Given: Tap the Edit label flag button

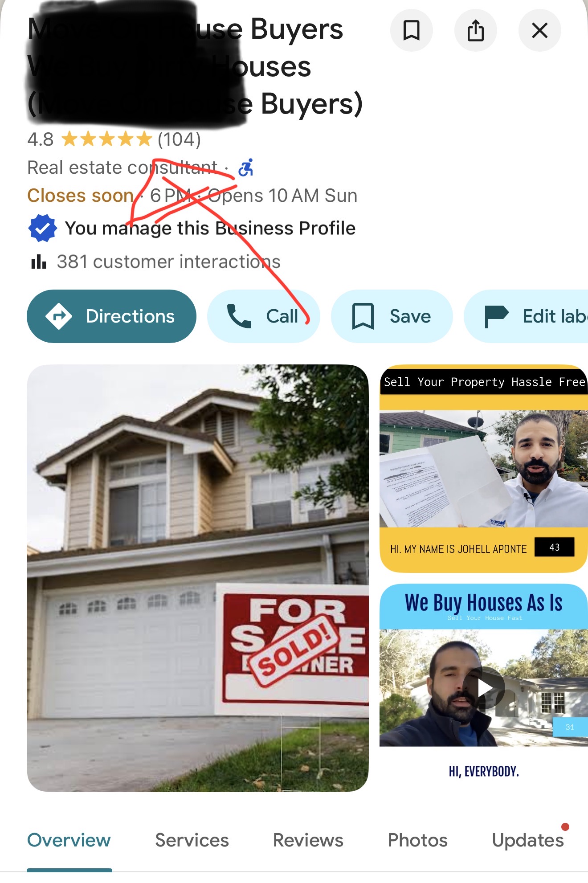Looking at the screenshot, I should coord(526,316).
